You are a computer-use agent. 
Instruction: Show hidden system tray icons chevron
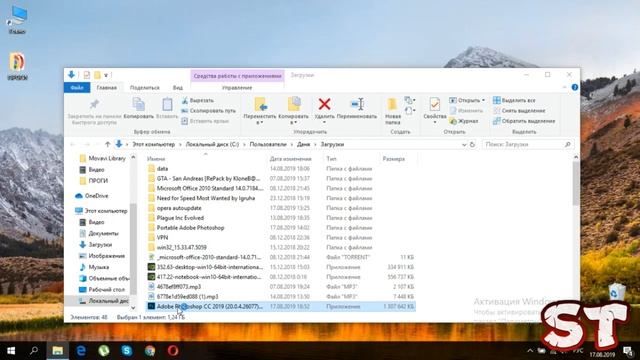pos(530,351)
